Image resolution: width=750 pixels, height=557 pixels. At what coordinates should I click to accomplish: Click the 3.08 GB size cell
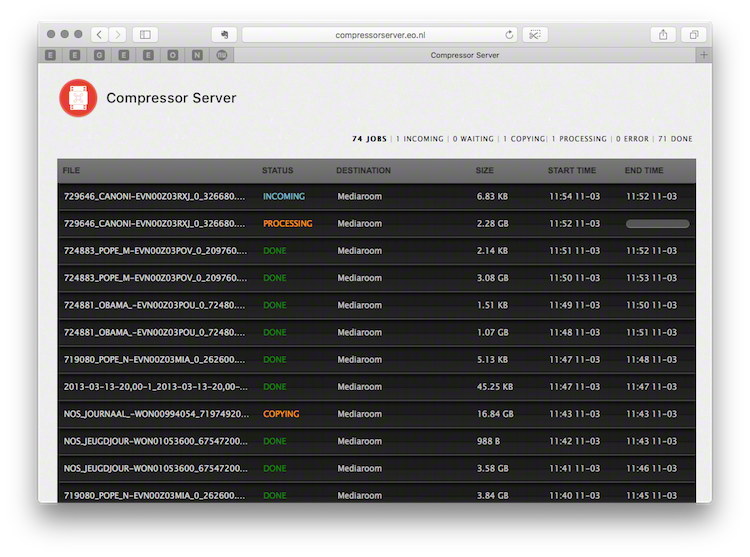(x=493, y=278)
